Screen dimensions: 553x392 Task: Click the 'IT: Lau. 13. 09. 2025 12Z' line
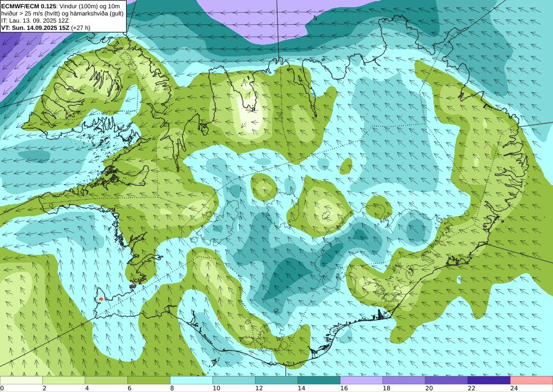pyautogui.click(x=35, y=20)
